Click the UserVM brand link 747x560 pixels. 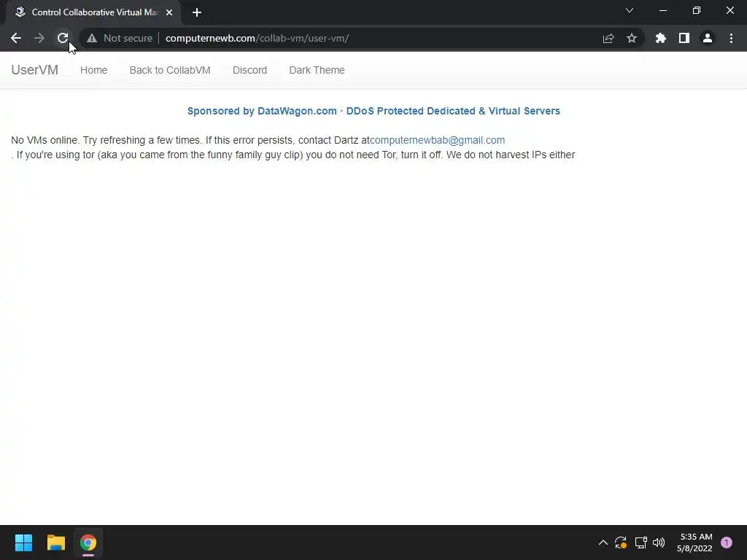34,70
